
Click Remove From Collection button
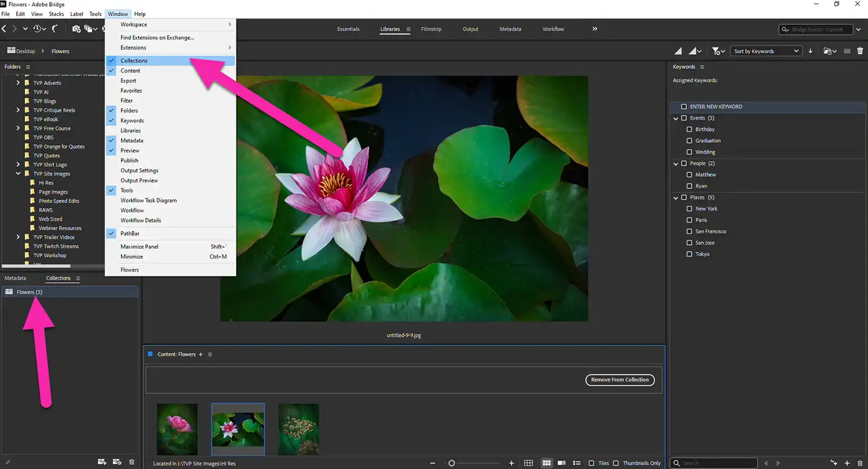point(620,380)
